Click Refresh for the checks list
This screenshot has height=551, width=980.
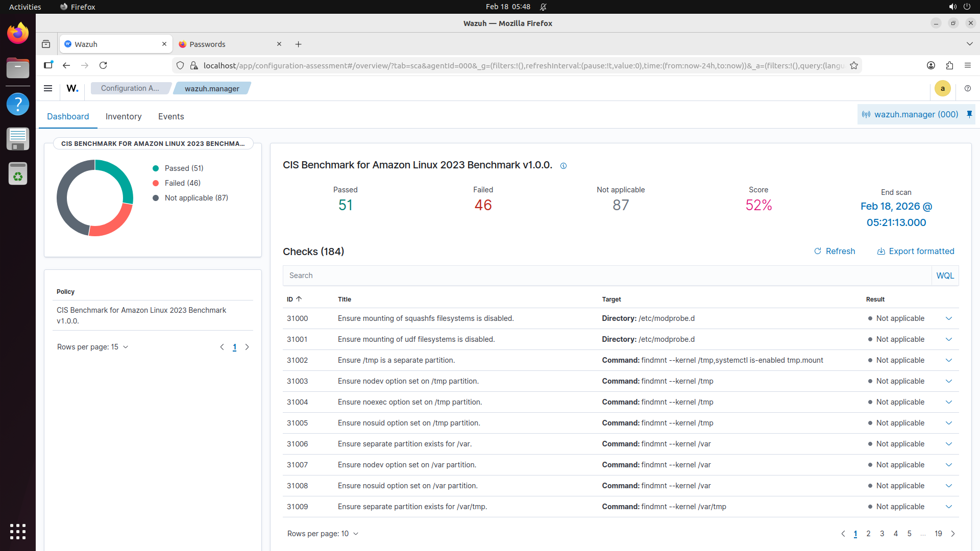coord(835,251)
